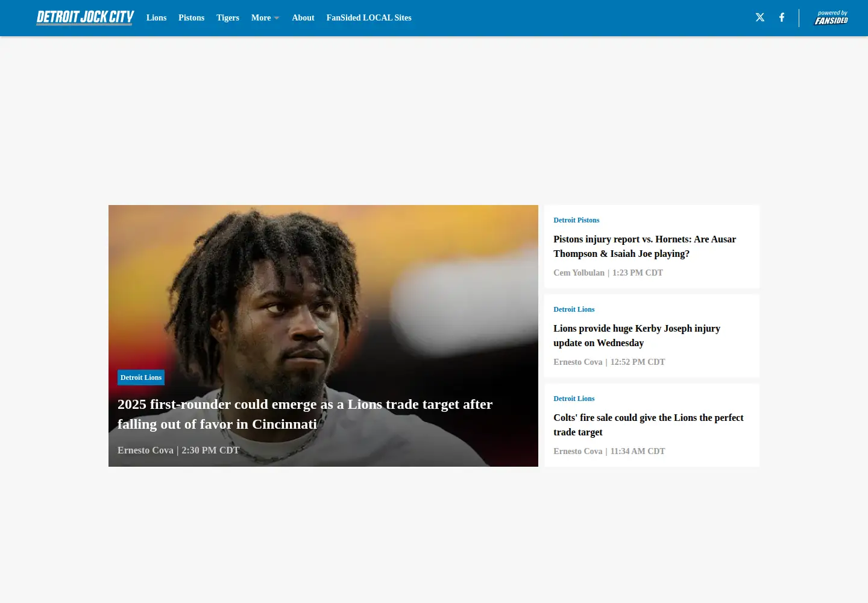
Task: Open the X (Twitter) social icon
Action: click(x=760, y=17)
